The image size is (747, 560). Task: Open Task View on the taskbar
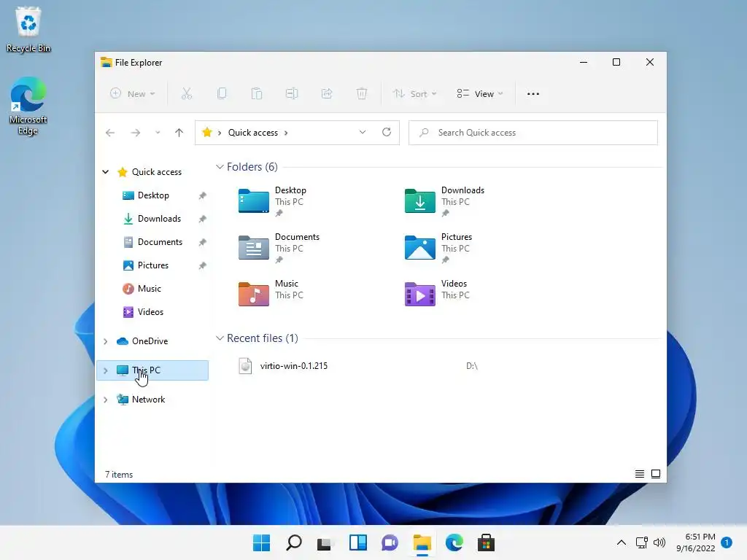pyautogui.click(x=325, y=542)
